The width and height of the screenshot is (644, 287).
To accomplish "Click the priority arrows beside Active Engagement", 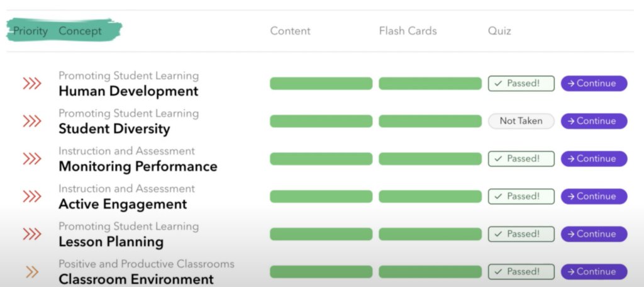I will coord(31,196).
